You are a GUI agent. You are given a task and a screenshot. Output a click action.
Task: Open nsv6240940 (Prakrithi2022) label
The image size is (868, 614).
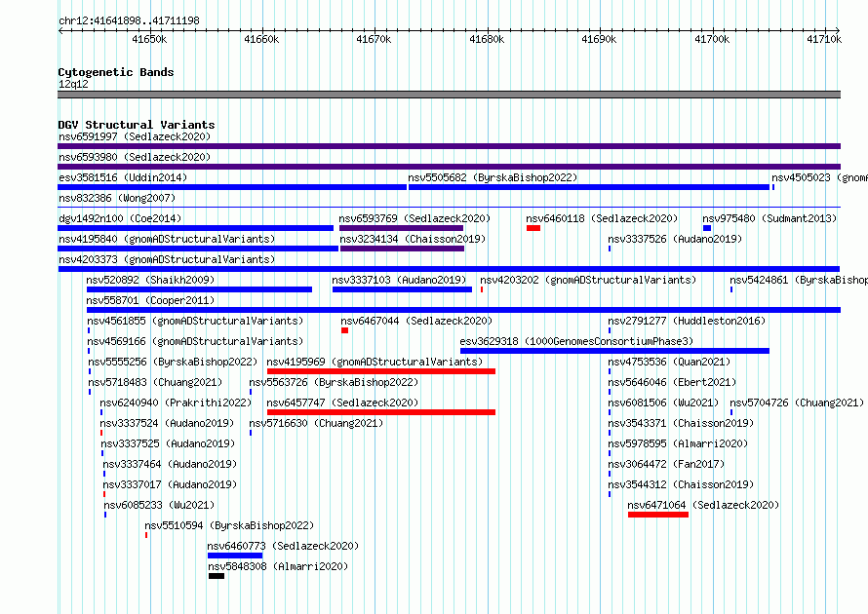coord(176,403)
